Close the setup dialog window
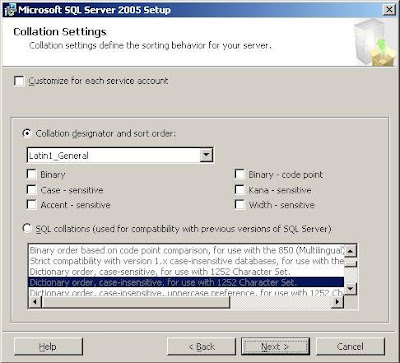 389,10
